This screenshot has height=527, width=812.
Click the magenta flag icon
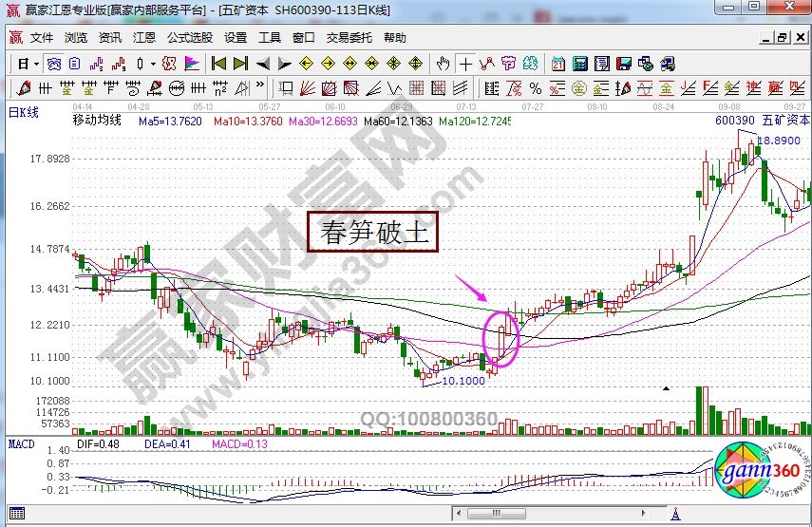point(192,65)
